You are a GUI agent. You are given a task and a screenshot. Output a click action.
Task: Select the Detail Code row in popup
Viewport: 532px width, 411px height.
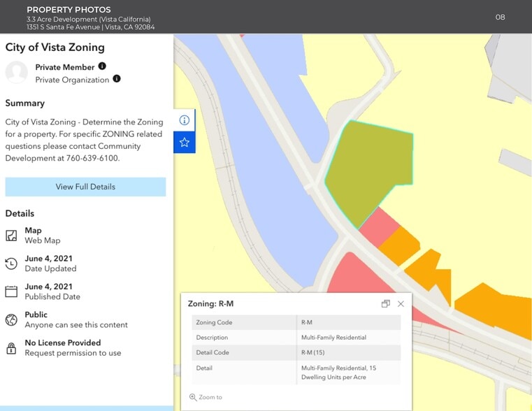(x=296, y=353)
